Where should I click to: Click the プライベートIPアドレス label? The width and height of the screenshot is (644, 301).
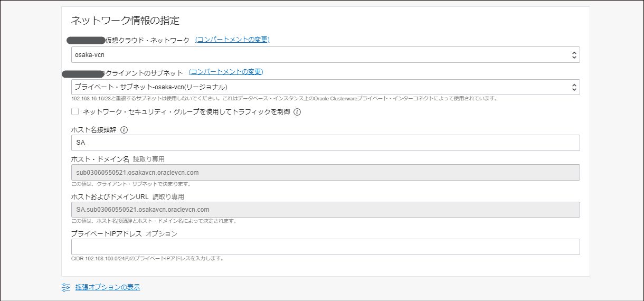pyautogui.click(x=107, y=233)
